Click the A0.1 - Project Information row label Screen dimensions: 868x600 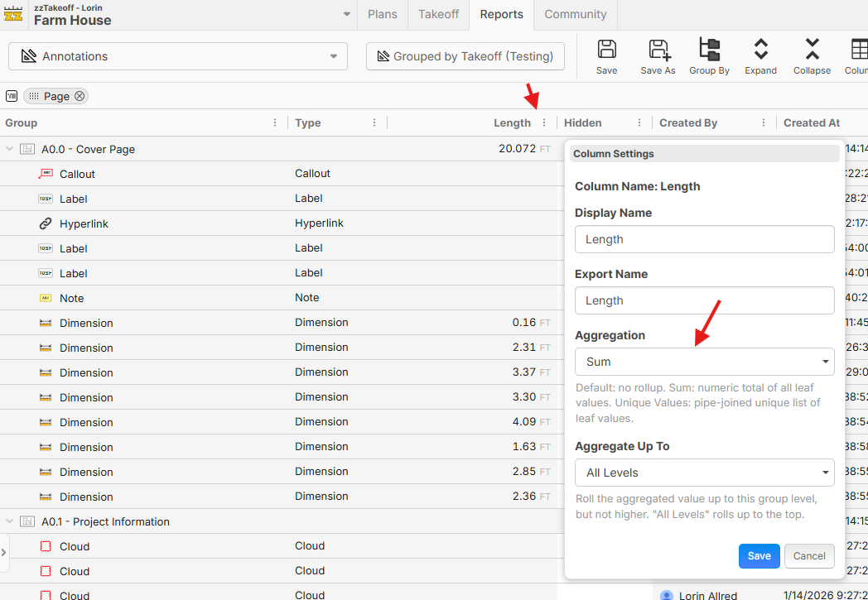(105, 521)
